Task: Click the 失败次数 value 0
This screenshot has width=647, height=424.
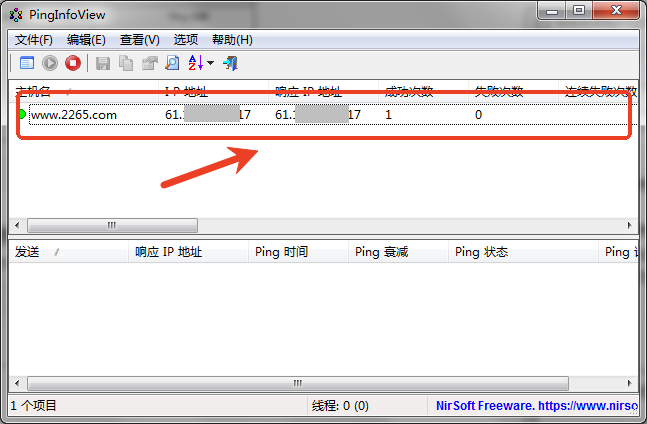Action: click(x=478, y=115)
